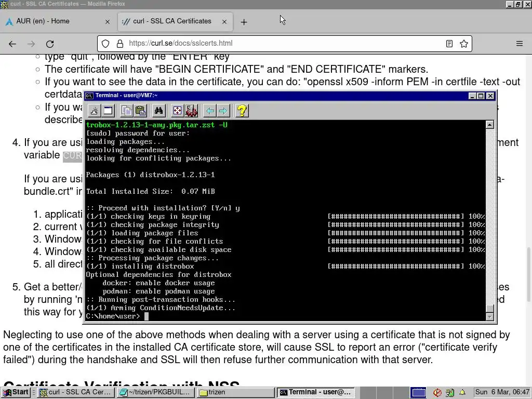Switch to AUR (en) - Home tab
The width and height of the screenshot is (532, 399).
[x=58, y=21]
